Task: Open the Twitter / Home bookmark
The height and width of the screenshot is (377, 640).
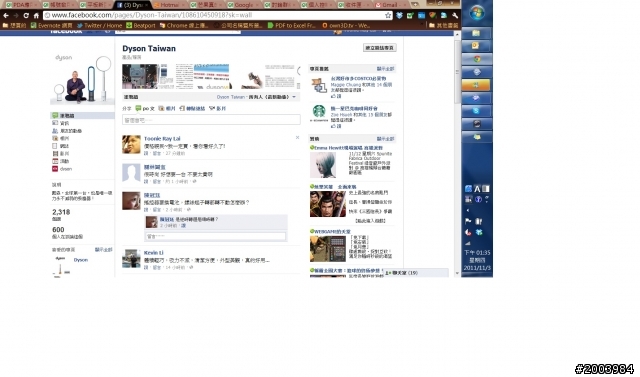Action: (x=100, y=25)
